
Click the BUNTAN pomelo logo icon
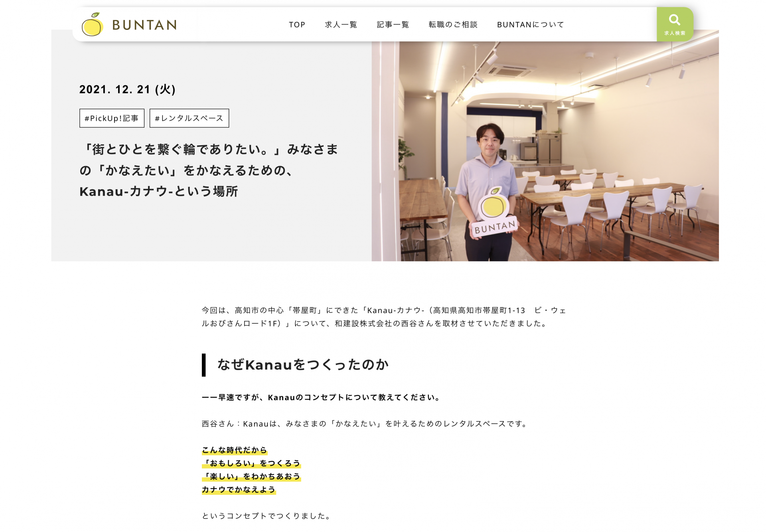(93, 24)
